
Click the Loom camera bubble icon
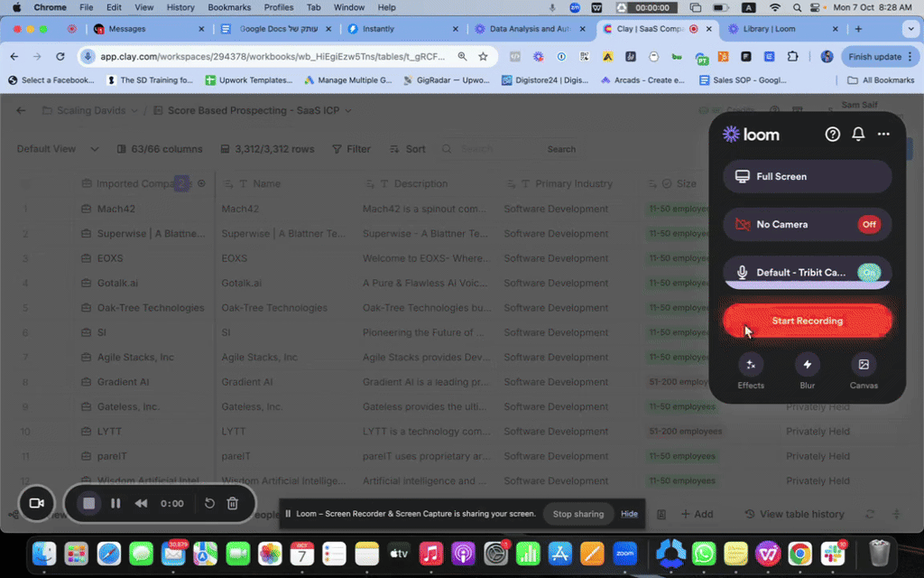(37, 503)
